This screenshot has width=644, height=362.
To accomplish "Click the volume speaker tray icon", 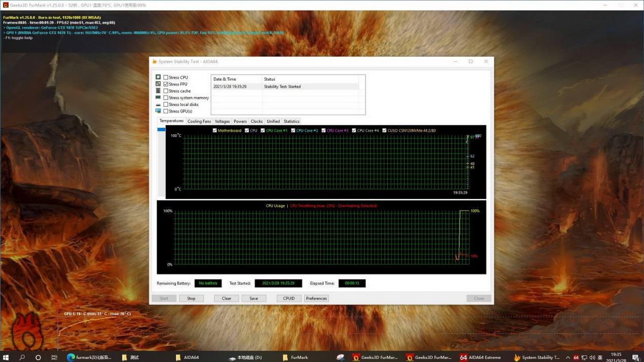I will [x=592, y=357].
